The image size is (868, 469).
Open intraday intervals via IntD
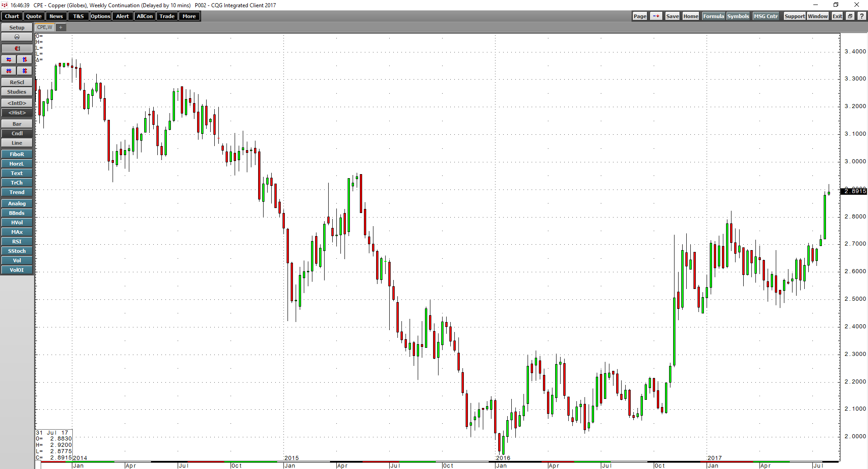(x=17, y=103)
